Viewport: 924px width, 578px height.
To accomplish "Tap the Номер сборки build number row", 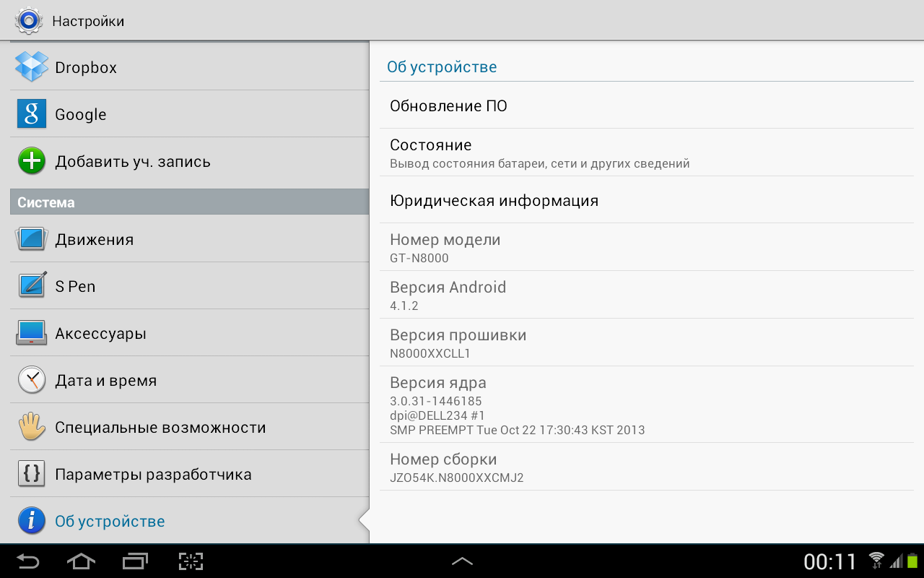I will (x=646, y=467).
